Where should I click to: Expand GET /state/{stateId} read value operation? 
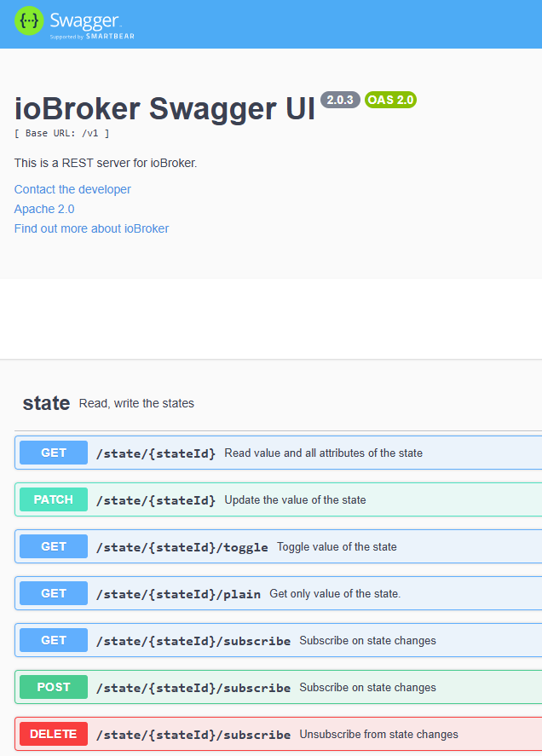pyautogui.click(x=278, y=453)
